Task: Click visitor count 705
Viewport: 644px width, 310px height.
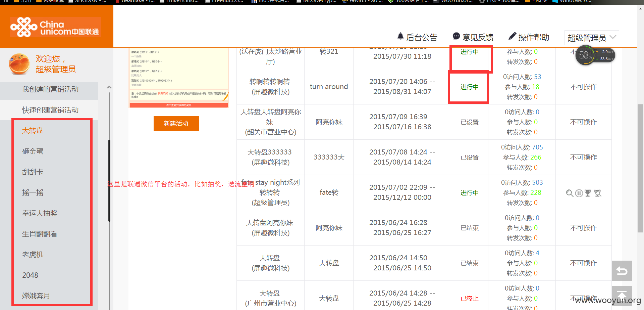Action: coord(537,147)
